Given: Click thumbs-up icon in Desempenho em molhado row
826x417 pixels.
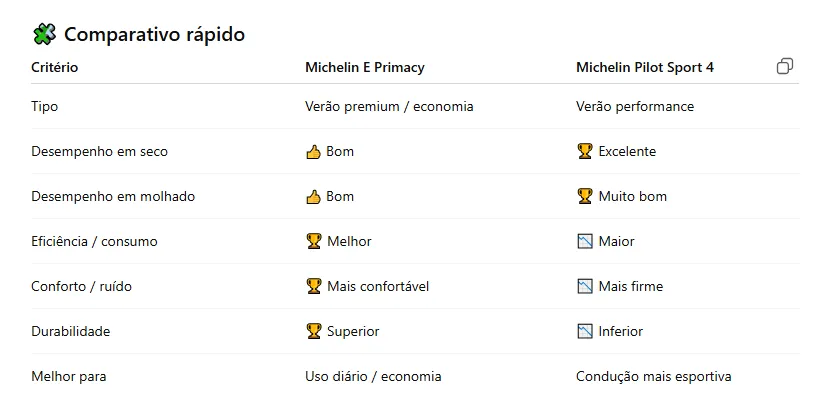Looking at the screenshot, I should pyautogui.click(x=313, y=197).
